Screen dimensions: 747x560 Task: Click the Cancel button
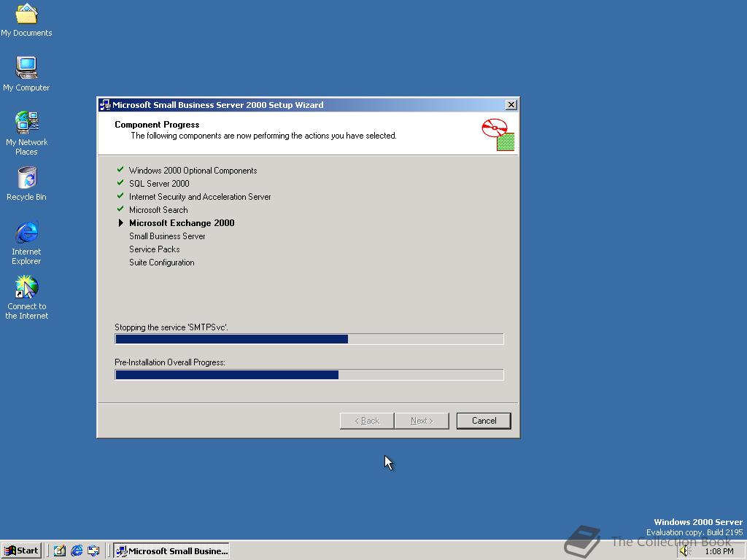pyautogui.click(x=484, y=421)
